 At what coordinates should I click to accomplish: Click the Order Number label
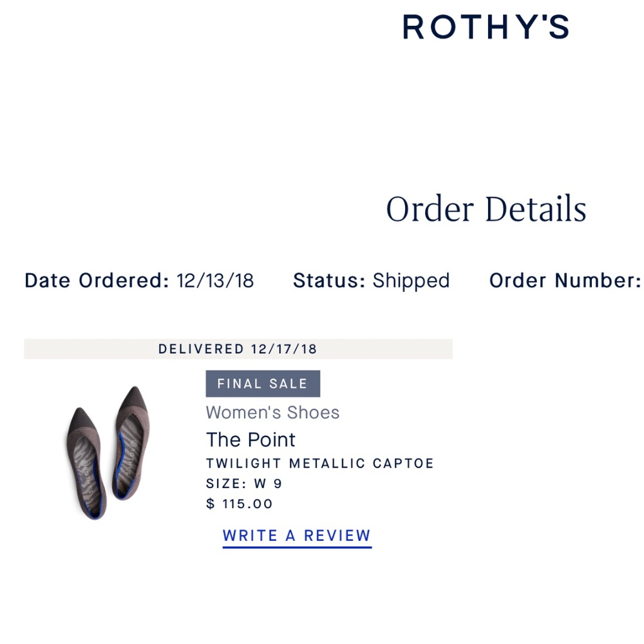(x=565, y=281)
